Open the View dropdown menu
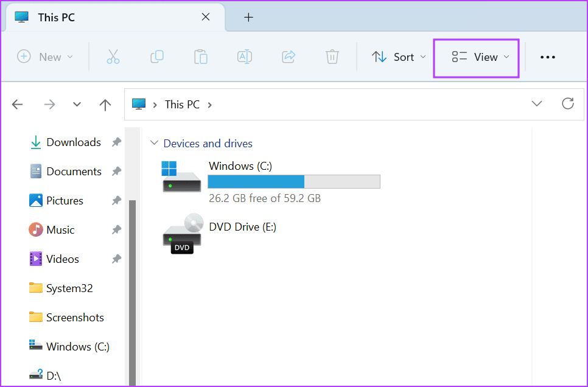This screenshot has height=387, width=588. coord(476,58)
